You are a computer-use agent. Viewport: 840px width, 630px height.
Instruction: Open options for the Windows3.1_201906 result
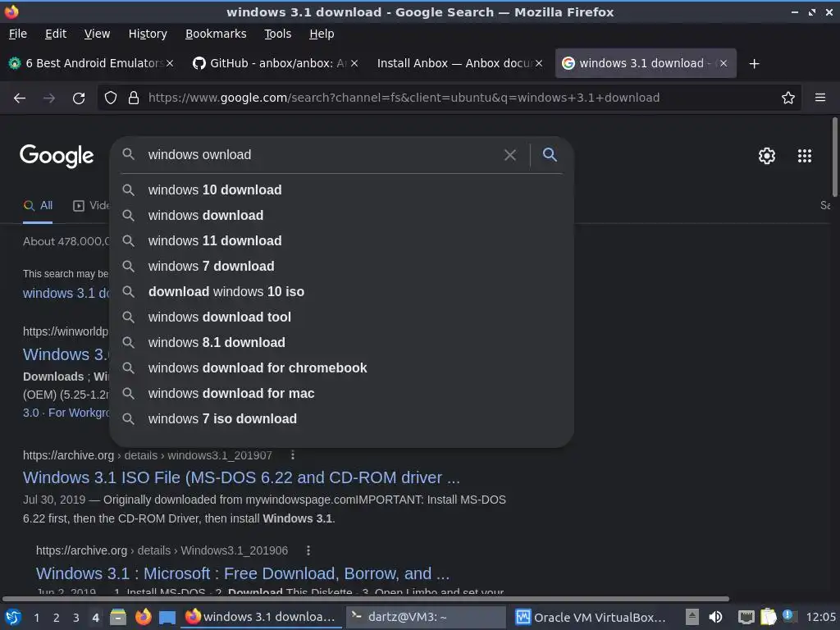tap(308, 550)
